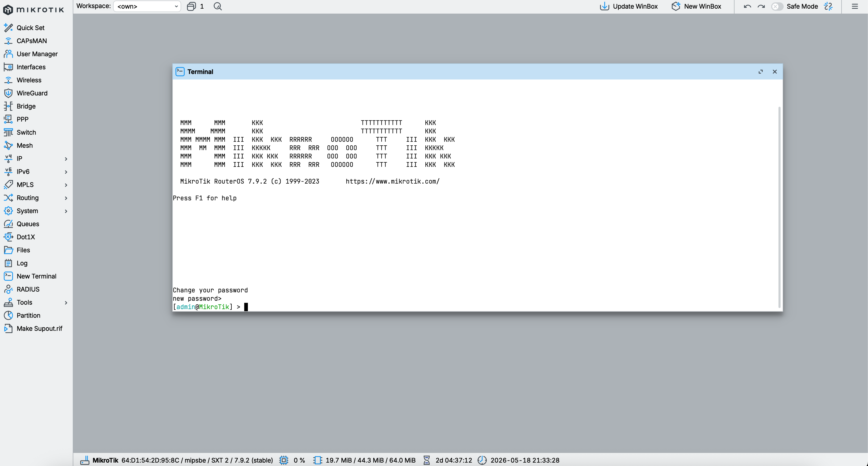Open Queues from the sidebar
Image resolution: width=868 pixels, height=466 pixels.
(28, 224)
